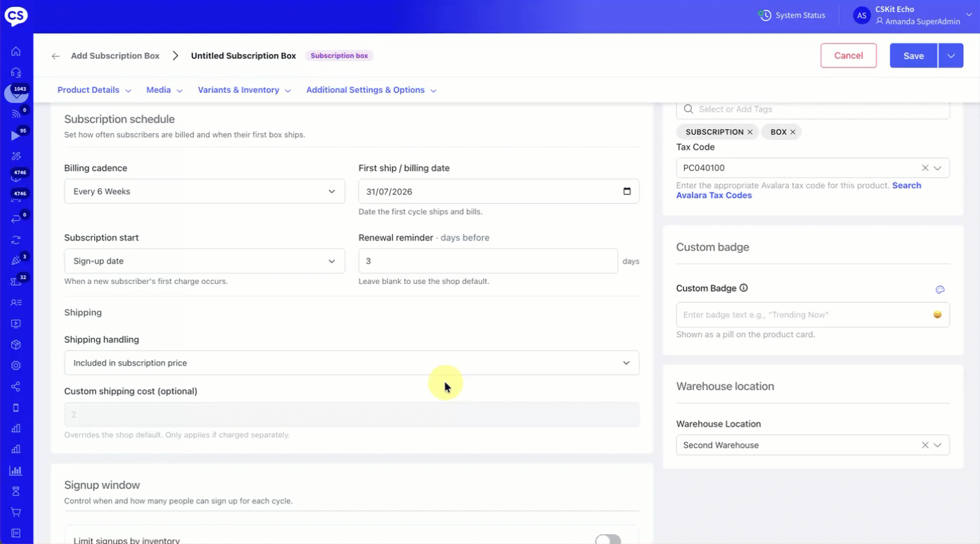Open the mobile phone icon in sidebar
This screenshot has width=980, height=544.
coord(15,408)
